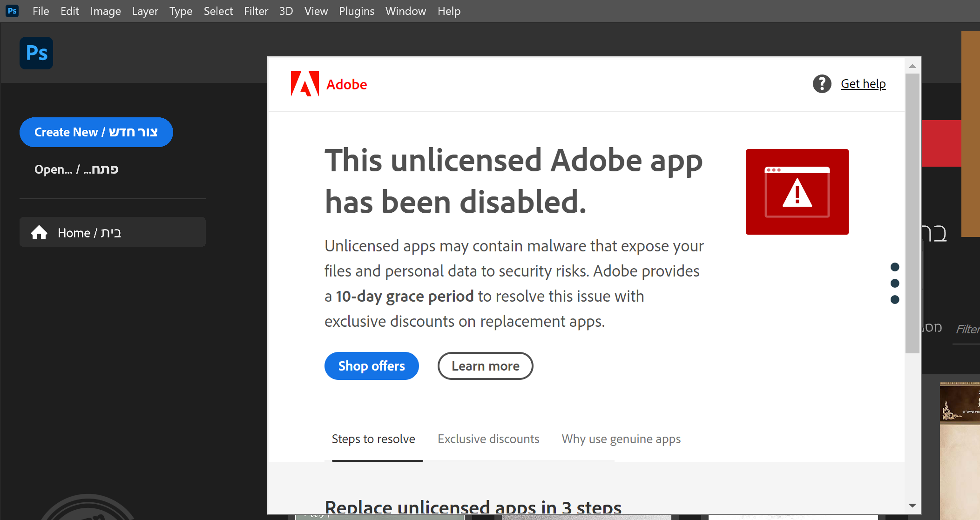Image resolution: width=980 pixels, height=520 pixels.
Task: Click the Open... button
Action: (76, 169)
